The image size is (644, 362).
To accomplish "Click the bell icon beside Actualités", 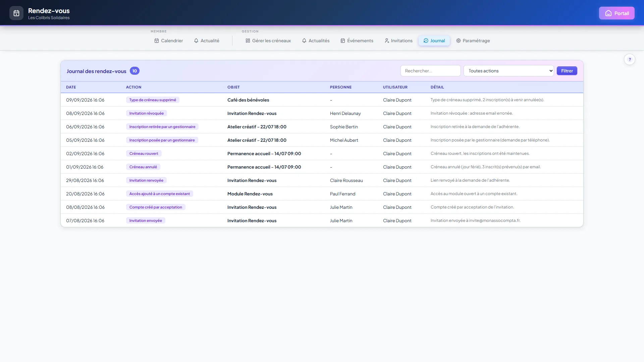I will (x=304, y=41).
